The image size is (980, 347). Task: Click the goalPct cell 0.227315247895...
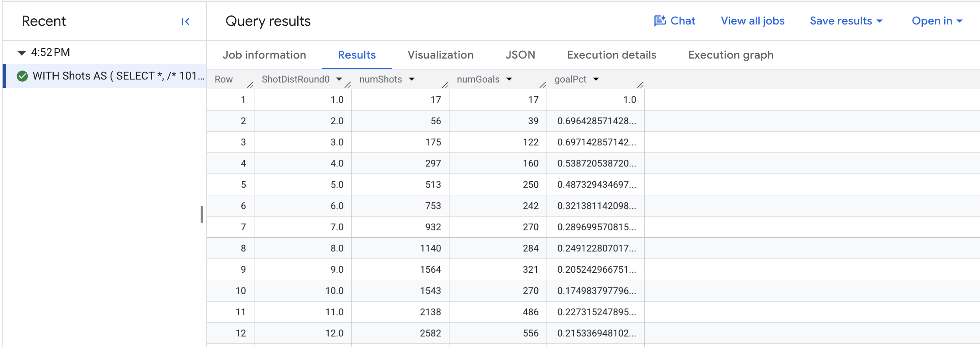point(597,312)
